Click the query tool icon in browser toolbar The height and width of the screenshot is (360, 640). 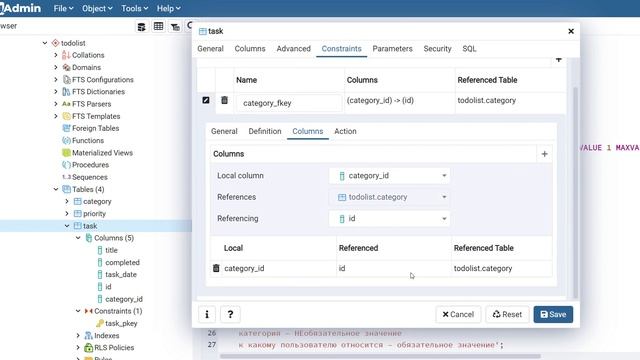pos(141,27)
